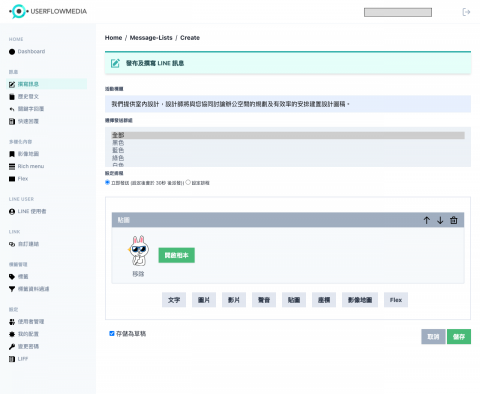
Task: Click the funnel icon for tag data filter
Action: point(12,289)
